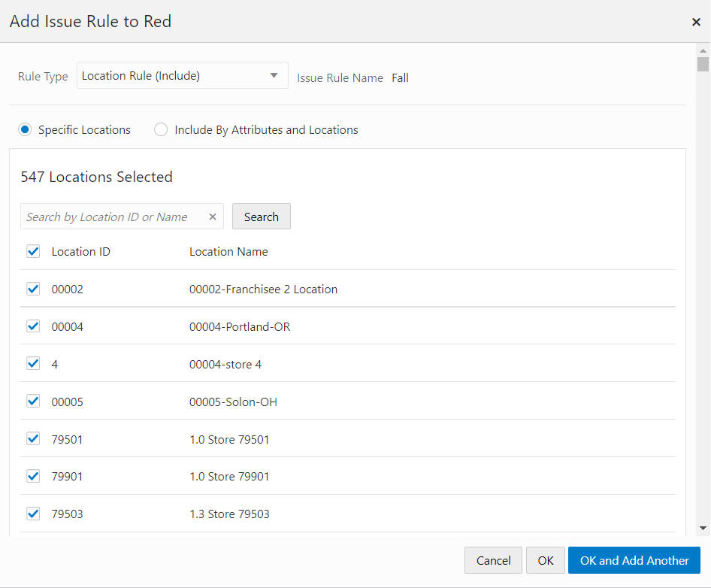This screenshot has height=588, width=711.
Task: Click the vertical scrollbar thumb
Action: (x=703, y=65)
